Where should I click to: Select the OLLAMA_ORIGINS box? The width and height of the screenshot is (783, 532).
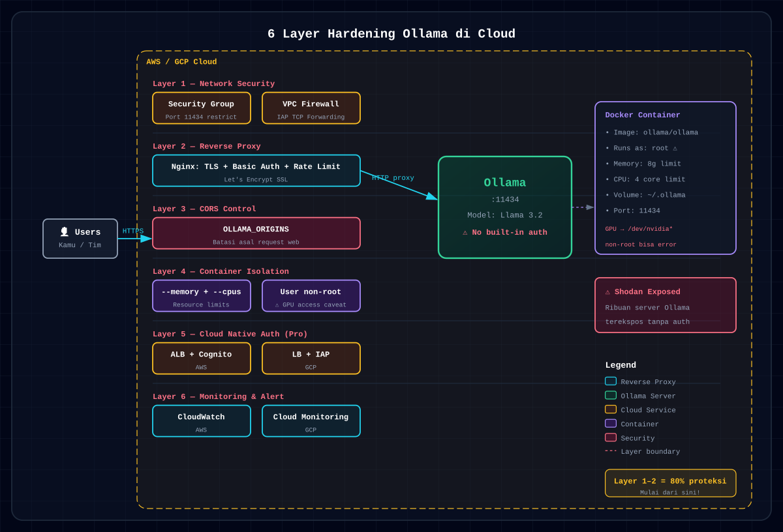tap(256, 233)
